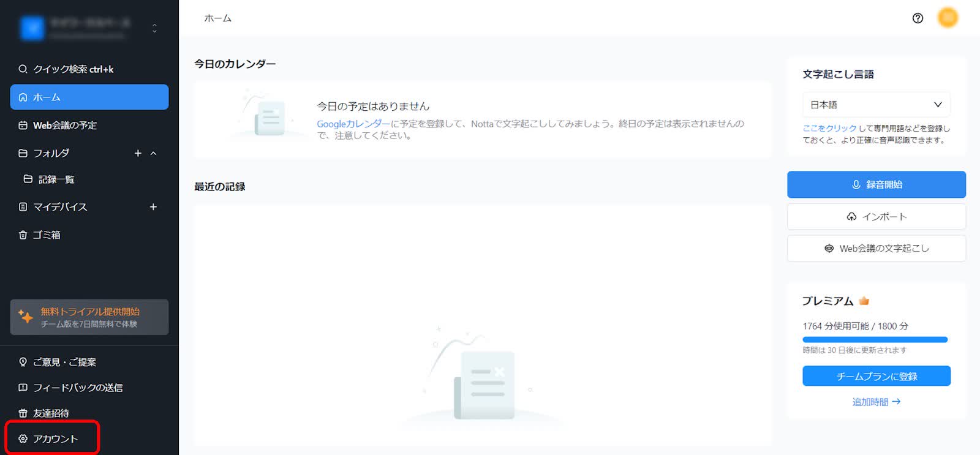Image resolution: width=980 pixels, height=455 pixels.
Task: Click the 無料トライアル提供開始 banner
Action: pos(89,317)
